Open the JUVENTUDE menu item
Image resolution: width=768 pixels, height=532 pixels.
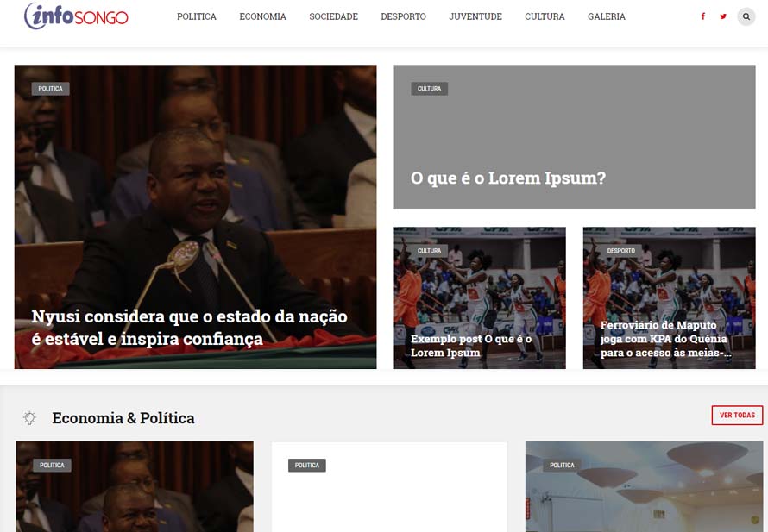[x=475, y=16]
